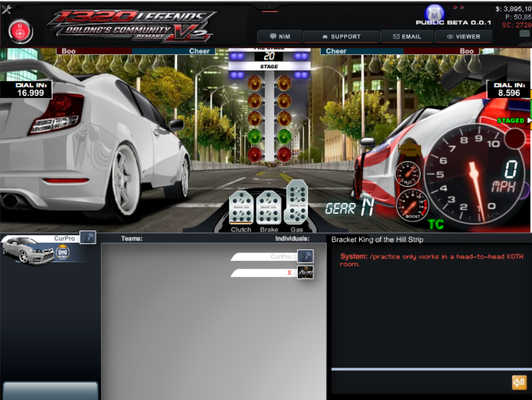Click the STAGED indicator label
This screenshot has width=532, height=400.
pyautogui.click(x=510, y=121)
